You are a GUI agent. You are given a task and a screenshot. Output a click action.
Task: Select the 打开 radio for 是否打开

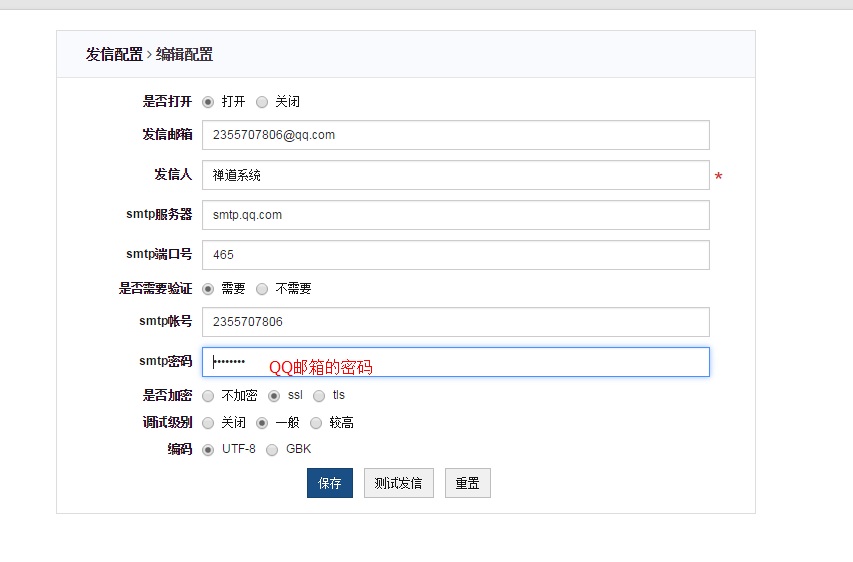pos(208,102)
